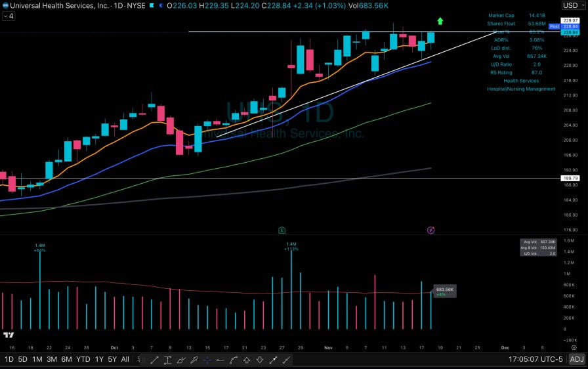Switch to 1D time range

[x=9, y=359]
